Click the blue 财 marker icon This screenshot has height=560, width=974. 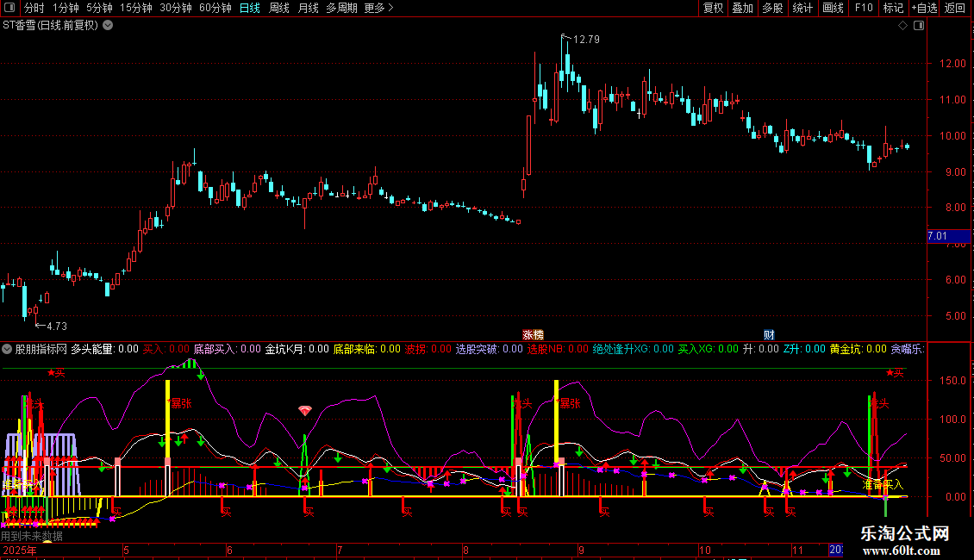click(769, 334)
